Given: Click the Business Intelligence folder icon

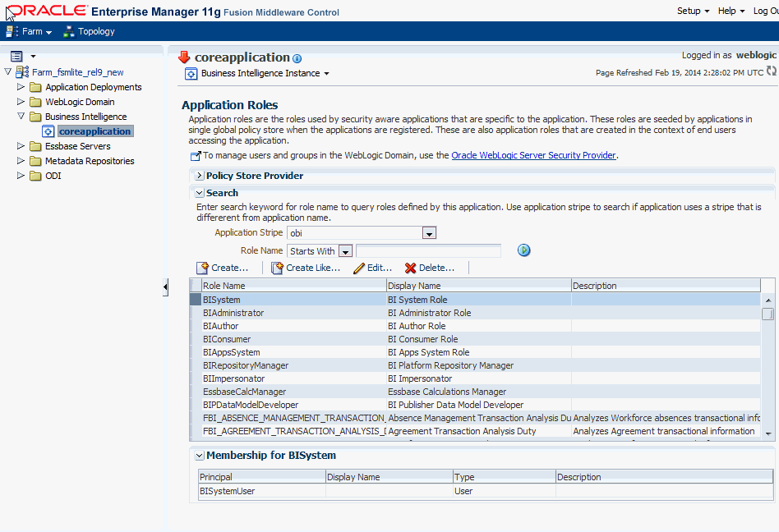Looking at the screenshot, I should pyautogui.click(x=35, y=117).
